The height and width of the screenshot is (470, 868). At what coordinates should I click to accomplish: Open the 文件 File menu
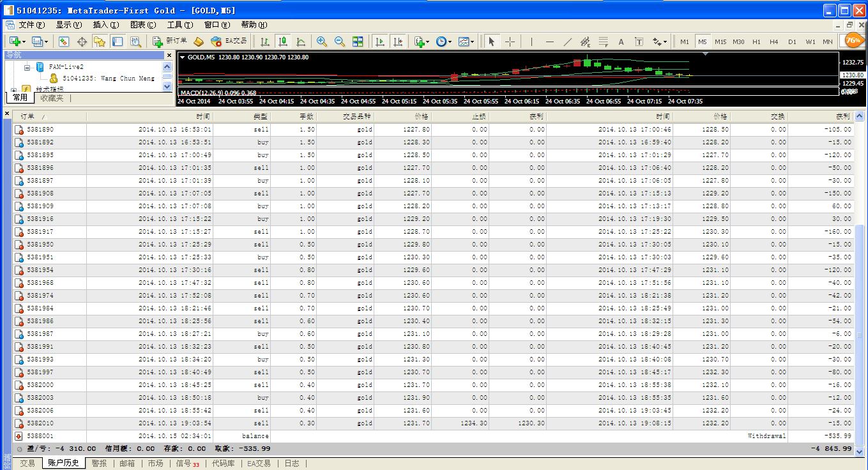(x=31, y=25)
